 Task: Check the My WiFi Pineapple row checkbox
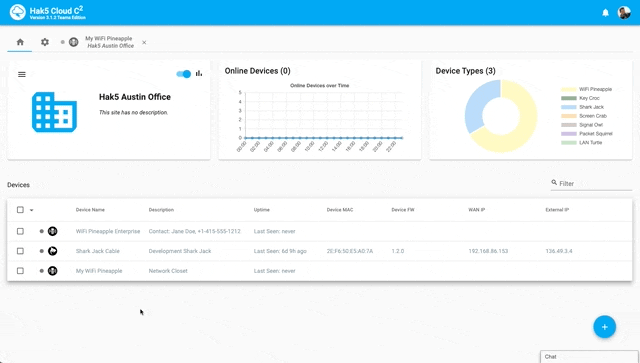click(x=20, y=271)
